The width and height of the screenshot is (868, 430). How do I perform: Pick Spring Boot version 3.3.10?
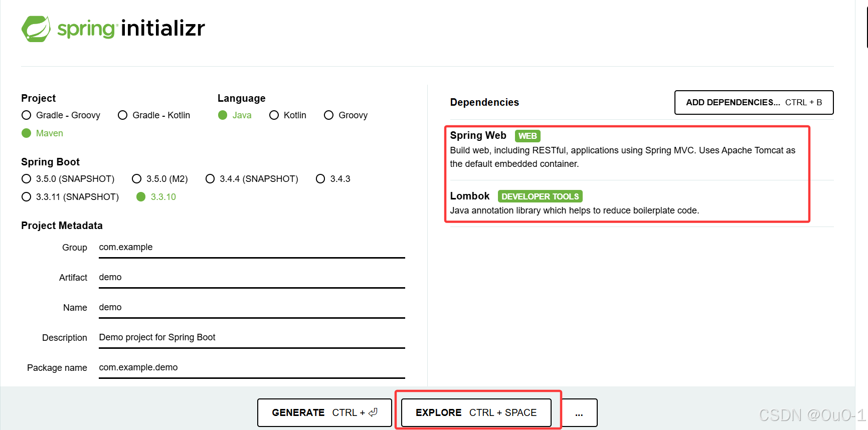(x=156, y=197)
